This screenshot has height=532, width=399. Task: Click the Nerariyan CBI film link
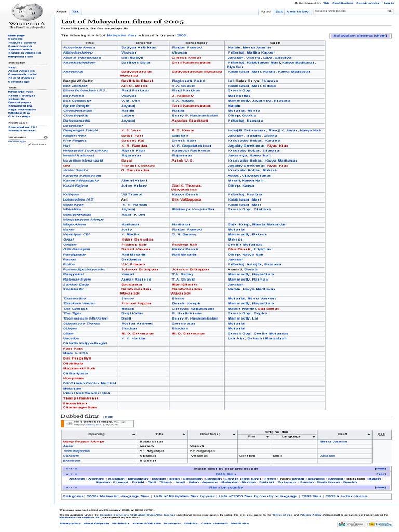pos(76,234)
